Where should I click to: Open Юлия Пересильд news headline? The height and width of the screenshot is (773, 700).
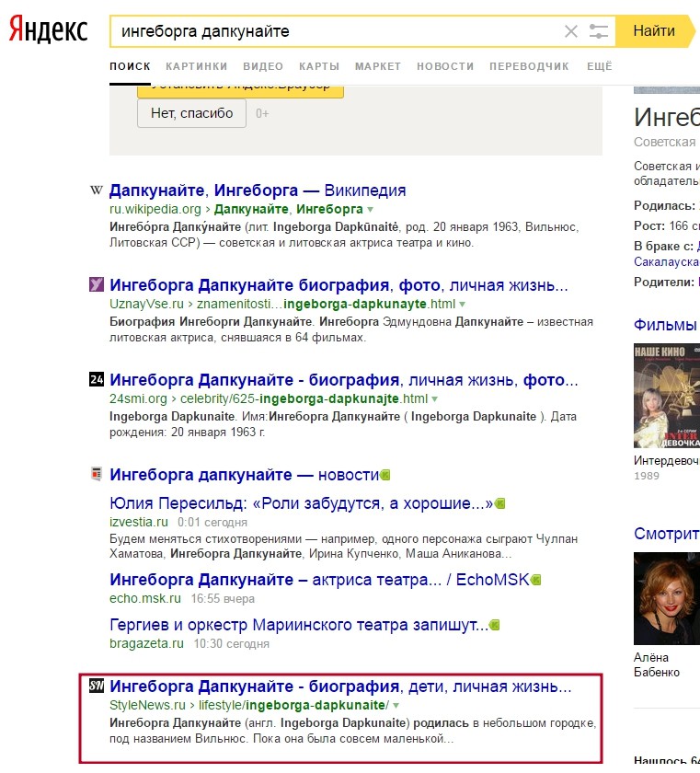pos(301,503)
